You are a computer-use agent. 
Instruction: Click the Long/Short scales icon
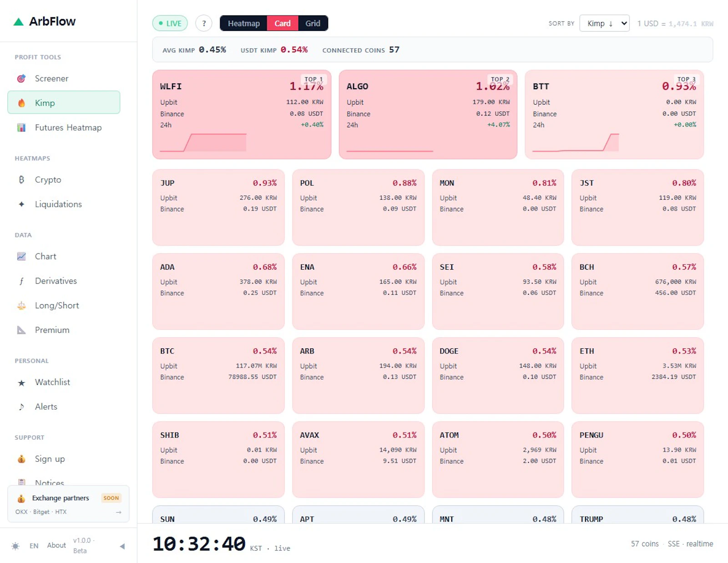pyautogui.click(x=21, y=306)
